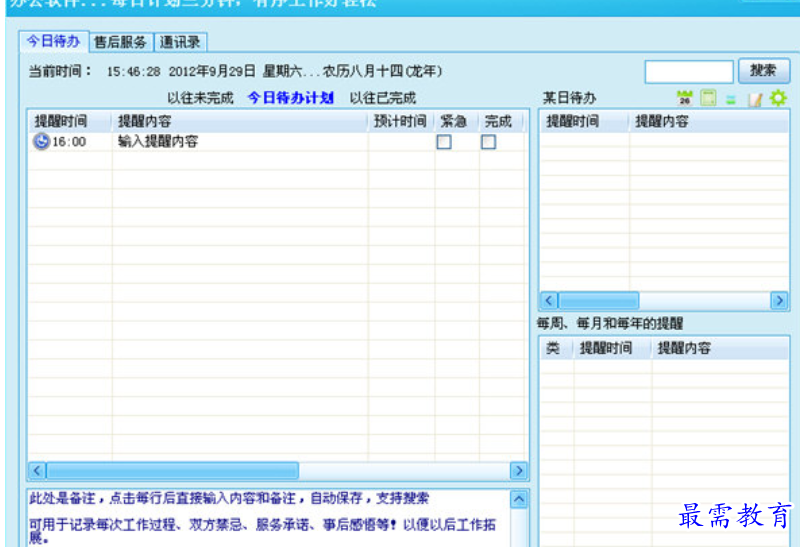Click main list horizontal scrollbar thumb
The height and width of the screenshot is (547, 800).
pos(172,470)
